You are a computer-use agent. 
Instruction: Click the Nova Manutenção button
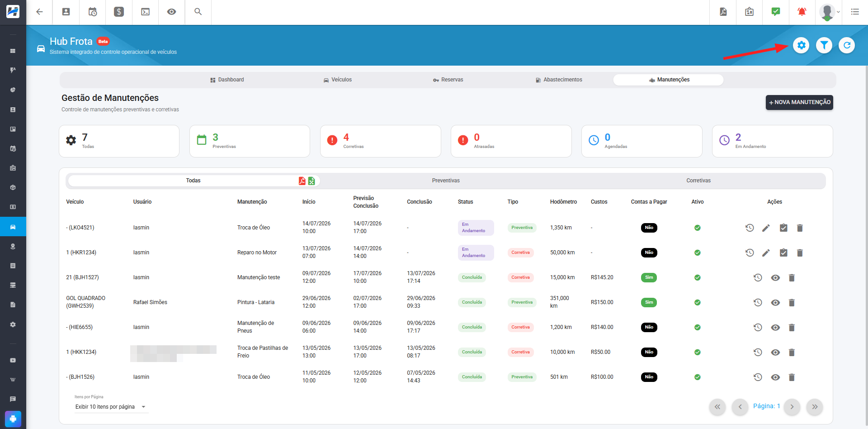(799, 102)
